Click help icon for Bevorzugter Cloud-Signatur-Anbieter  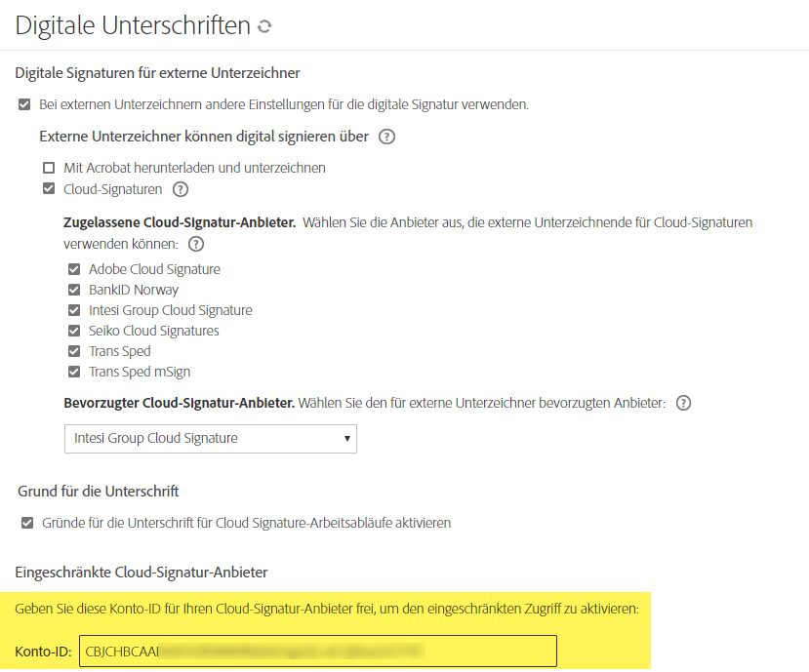pyautogui.click(x=683, y=403)
